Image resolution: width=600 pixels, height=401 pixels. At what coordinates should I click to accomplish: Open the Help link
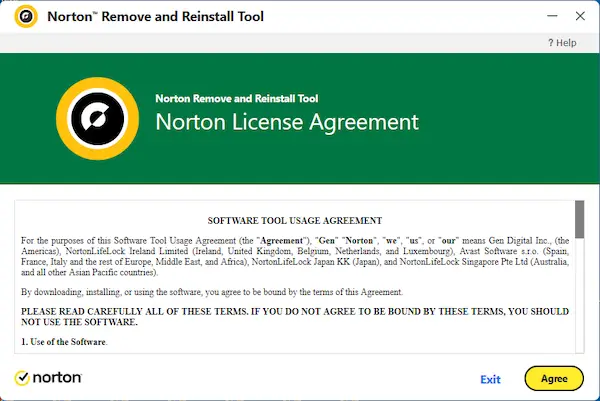[x=562, y=43]
